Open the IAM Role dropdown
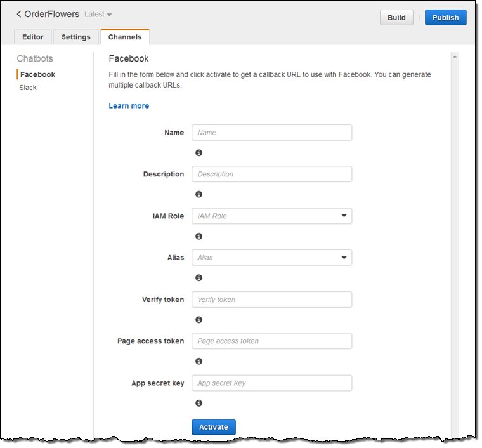The width and height of the screenshot is (482, 448). click(271, 216)
